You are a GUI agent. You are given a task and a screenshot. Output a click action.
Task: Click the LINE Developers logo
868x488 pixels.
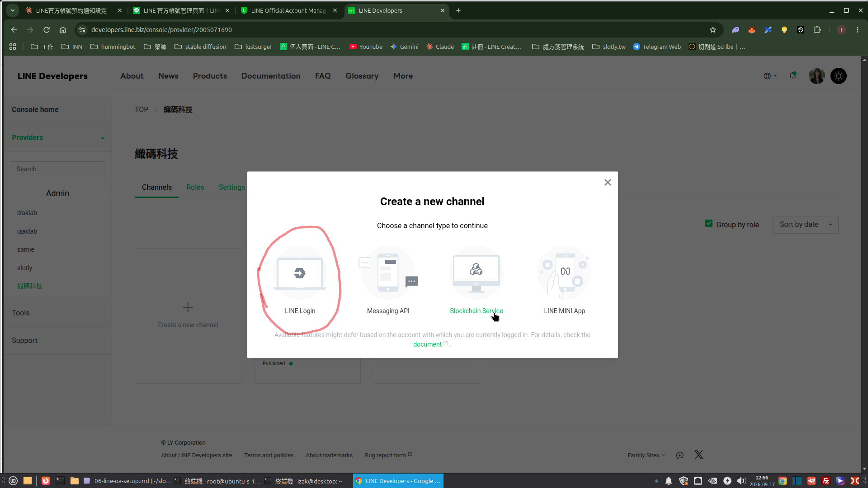pos(52,76)
